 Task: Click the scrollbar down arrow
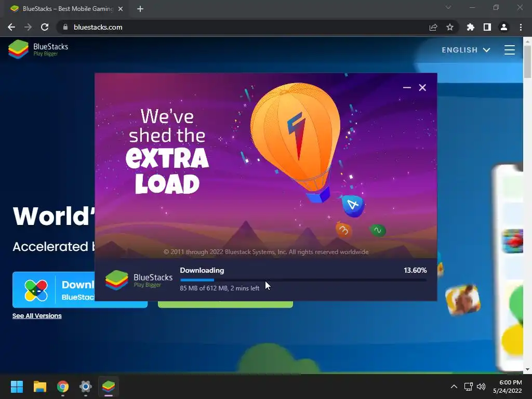coord(527,369)
